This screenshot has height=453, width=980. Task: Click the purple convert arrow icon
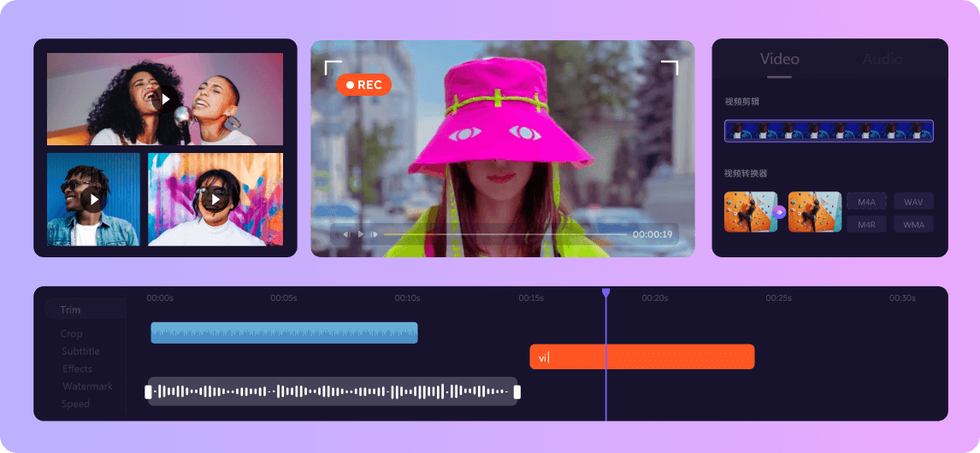(x=779, y=211)
